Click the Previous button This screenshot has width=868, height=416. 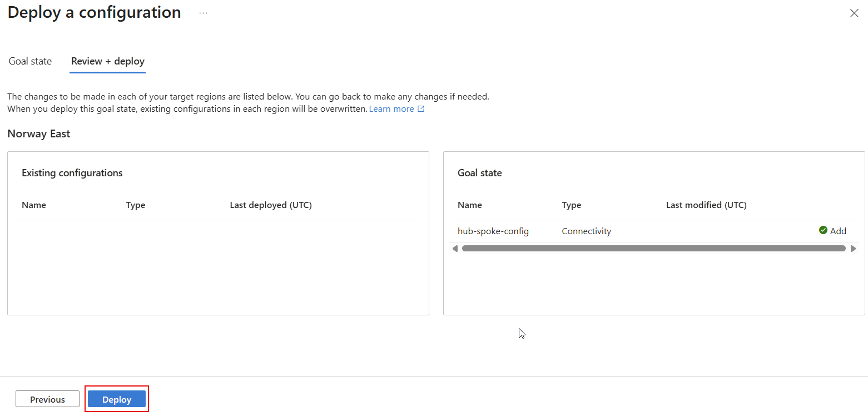point(47,399)
